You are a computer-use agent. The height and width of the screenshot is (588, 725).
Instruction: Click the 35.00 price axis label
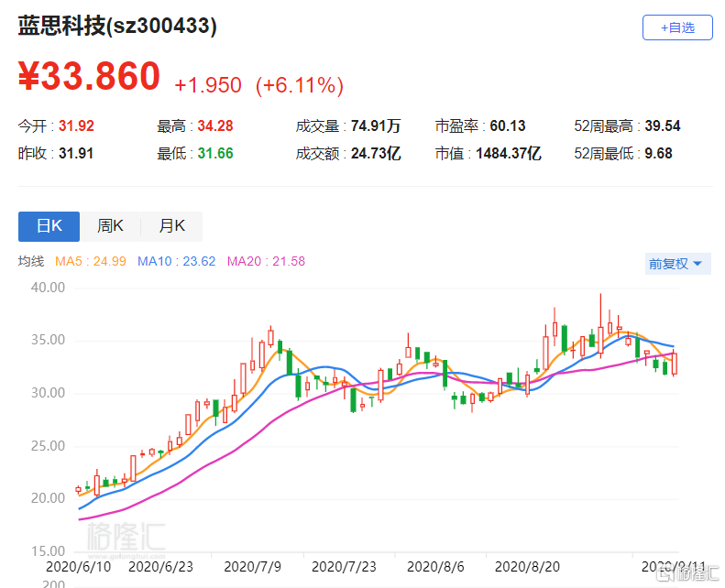click(48, 341)
